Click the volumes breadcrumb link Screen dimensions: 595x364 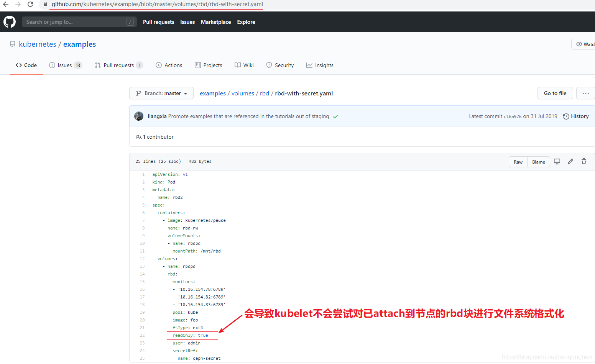point(243,93)
